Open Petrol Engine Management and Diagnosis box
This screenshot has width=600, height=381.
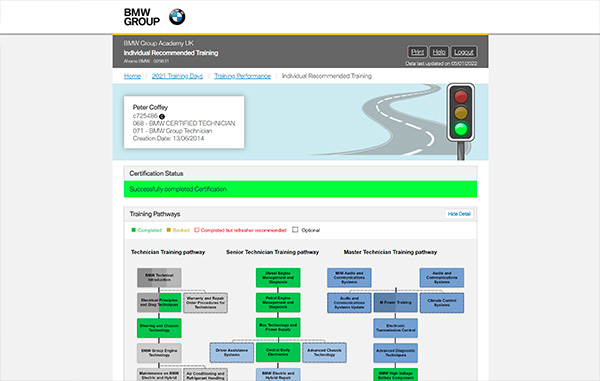tap(278, 303)
